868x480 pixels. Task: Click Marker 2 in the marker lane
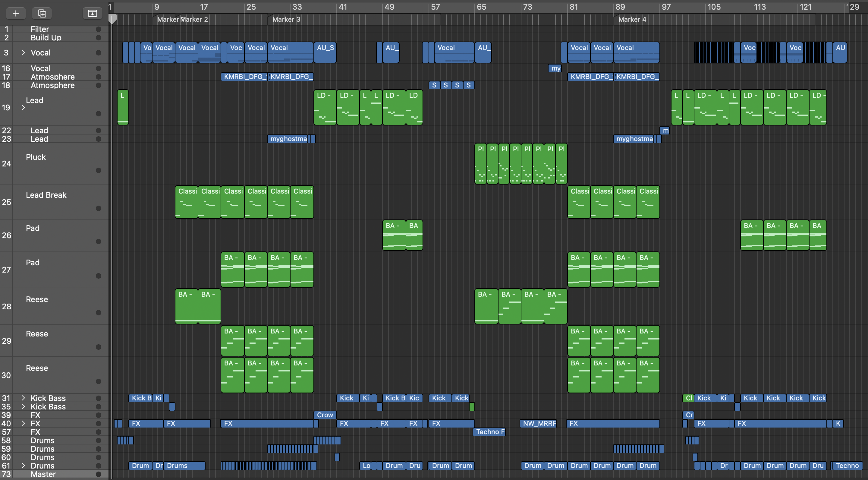pyautogui.click(x=194, y=20)
